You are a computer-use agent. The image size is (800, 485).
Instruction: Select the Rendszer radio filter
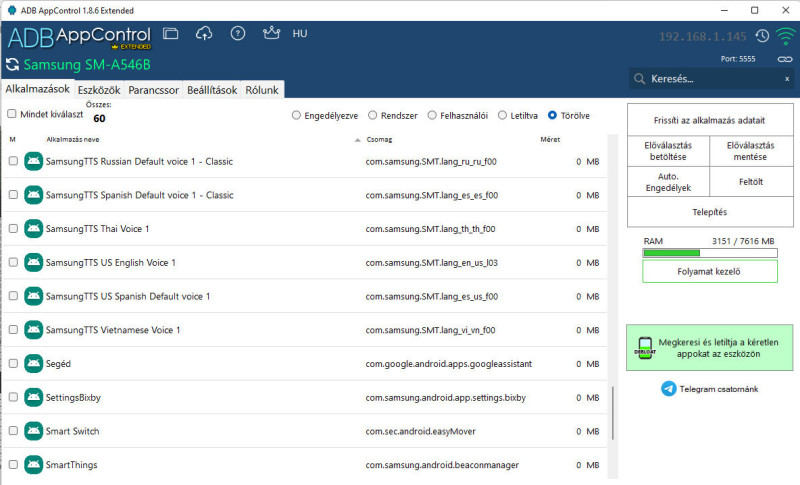coord(372,115)
